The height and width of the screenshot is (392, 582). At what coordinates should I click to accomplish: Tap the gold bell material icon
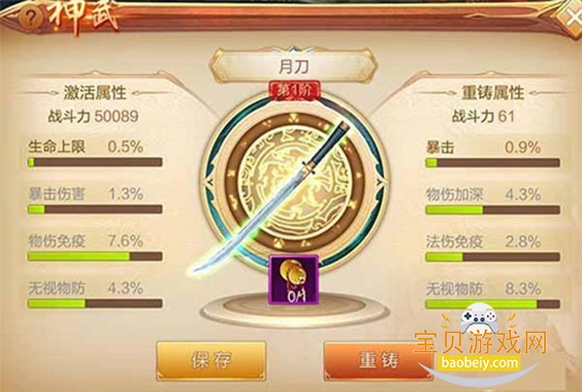coord(294,279)
